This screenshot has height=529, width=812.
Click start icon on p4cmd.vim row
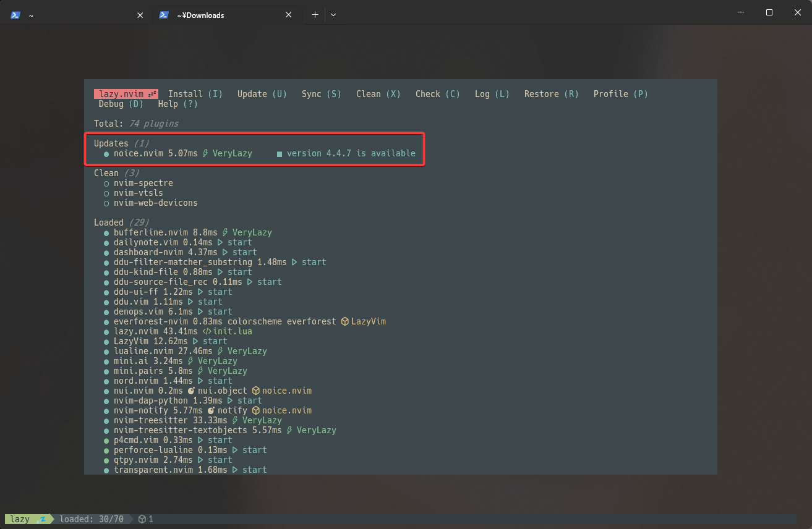tap(200, 440)
